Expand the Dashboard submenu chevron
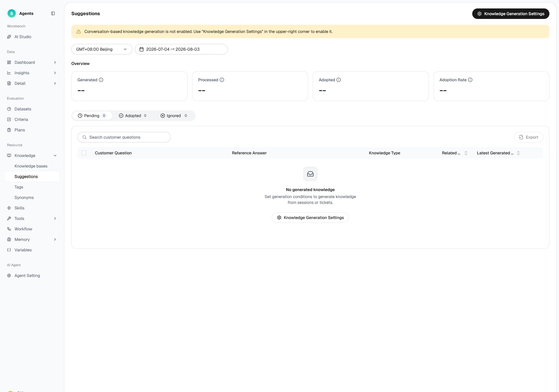Image resolution: width=559 pixels, height=392 pixels. click(x=55, y=62)
